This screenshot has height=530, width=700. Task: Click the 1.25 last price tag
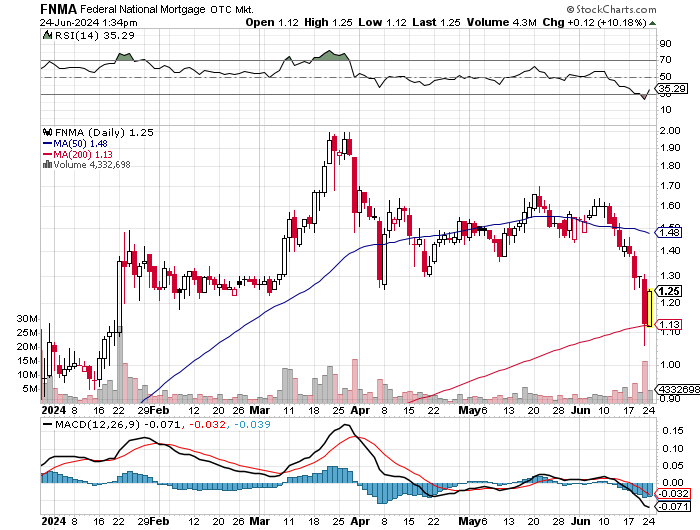668,291
